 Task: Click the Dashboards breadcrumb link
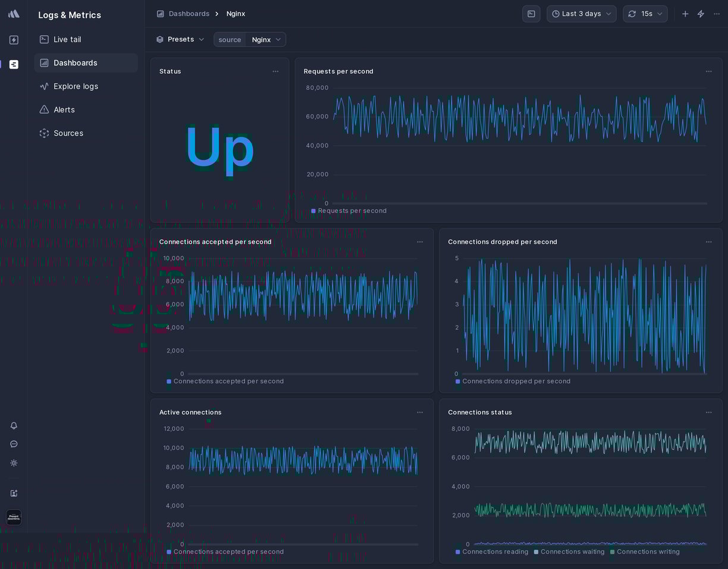189,14
